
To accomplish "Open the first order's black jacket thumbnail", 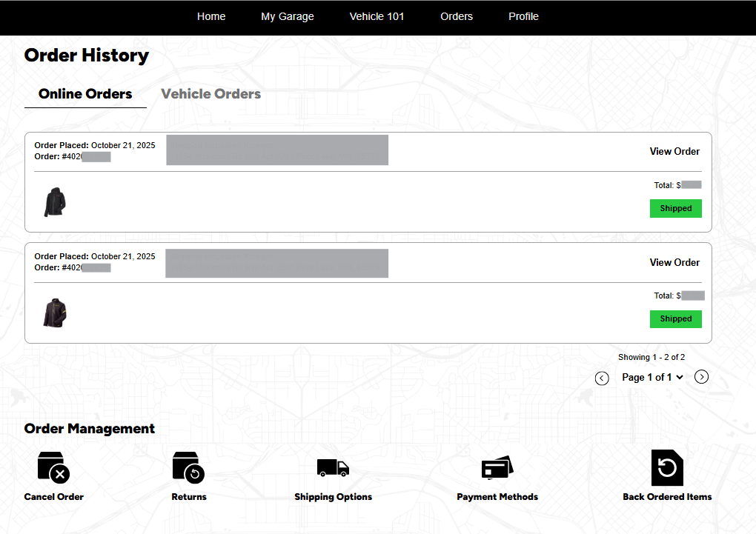I will pos(55,202).
